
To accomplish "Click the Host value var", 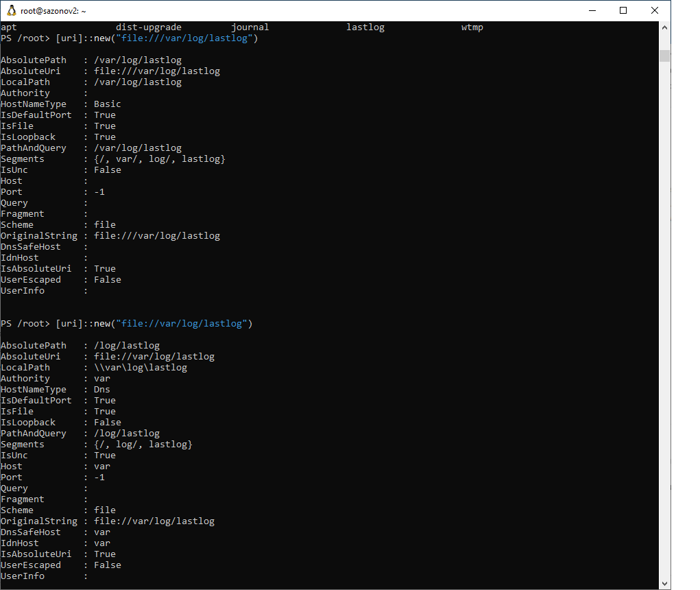I will point(102,467).
